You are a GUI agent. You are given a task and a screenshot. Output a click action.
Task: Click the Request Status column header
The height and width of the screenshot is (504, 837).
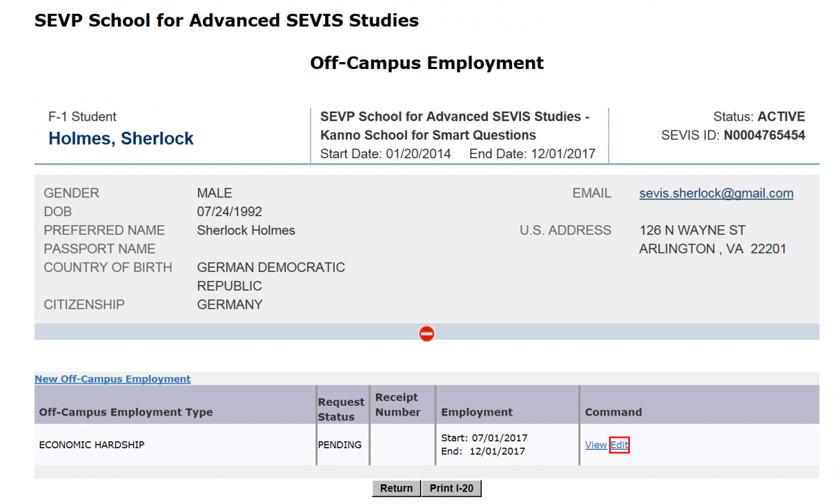pyautogui.click(x=341, y=409)
